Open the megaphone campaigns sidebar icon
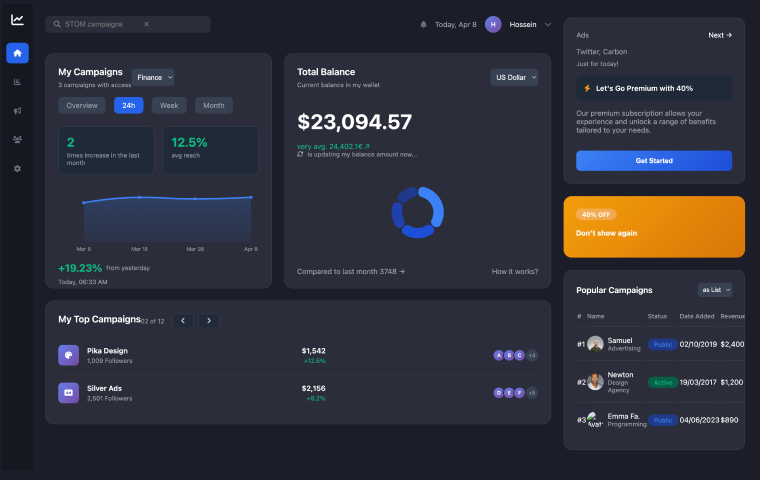 click(x=17, y=111)
